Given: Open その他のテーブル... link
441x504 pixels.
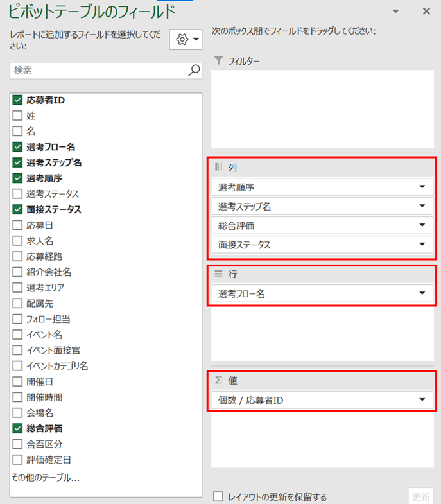Looking at the screenshot, I should [46, 477].
